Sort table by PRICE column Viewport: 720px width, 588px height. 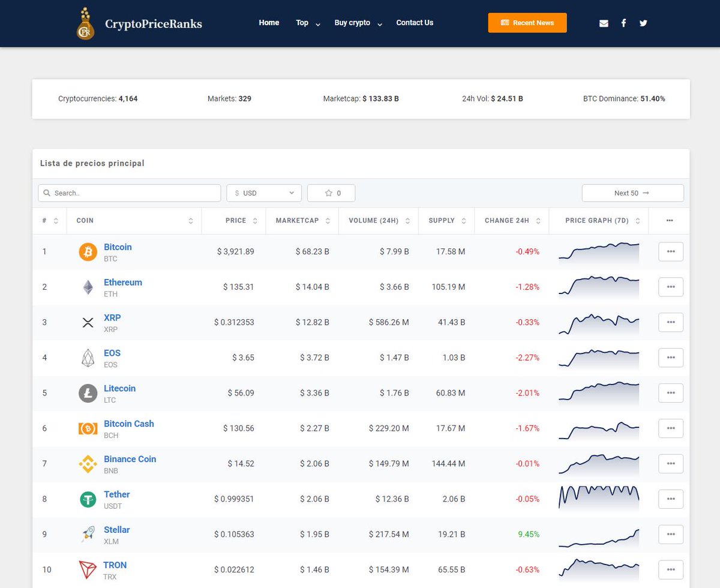tap(234, 221)
